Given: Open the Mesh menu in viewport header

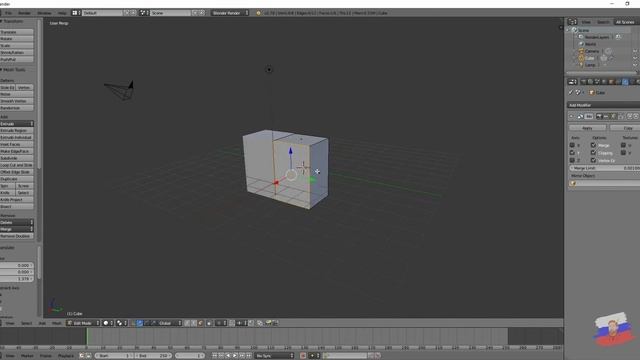Looking at the screenshot, I should point(56,323).
